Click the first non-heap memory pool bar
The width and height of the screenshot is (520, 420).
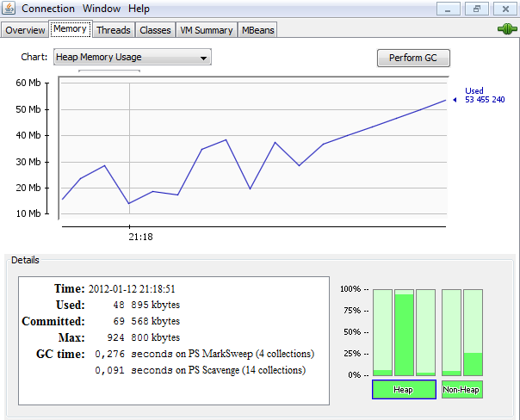(451, 333)
